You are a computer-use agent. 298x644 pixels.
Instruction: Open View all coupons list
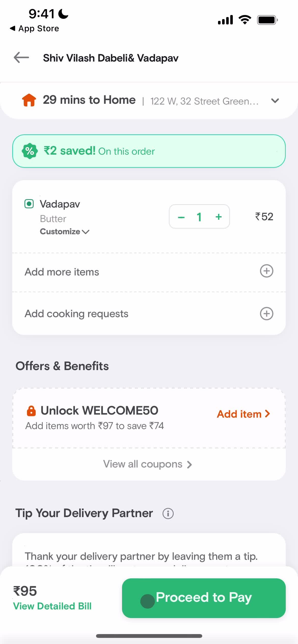coord(147,464)
